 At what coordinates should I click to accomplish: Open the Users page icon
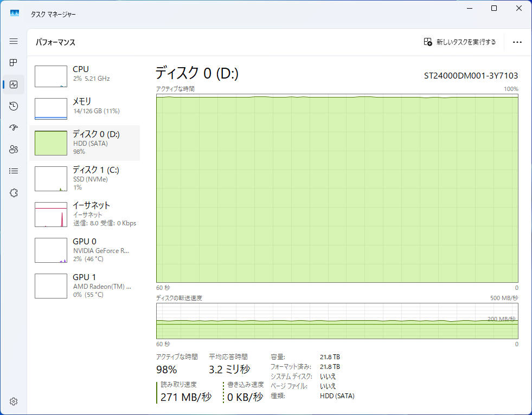point(14,150)
